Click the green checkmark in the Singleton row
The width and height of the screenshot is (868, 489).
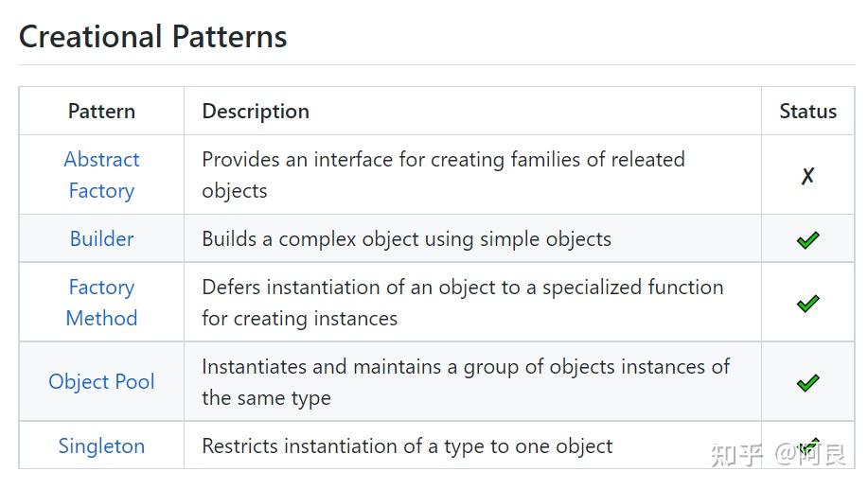(x=808, y=445)
